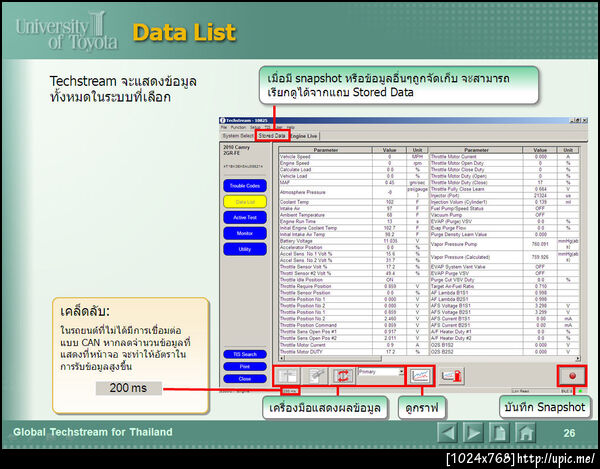Click the fuel pump graph icon
This screenshot has width=600, height=469.
452,376
